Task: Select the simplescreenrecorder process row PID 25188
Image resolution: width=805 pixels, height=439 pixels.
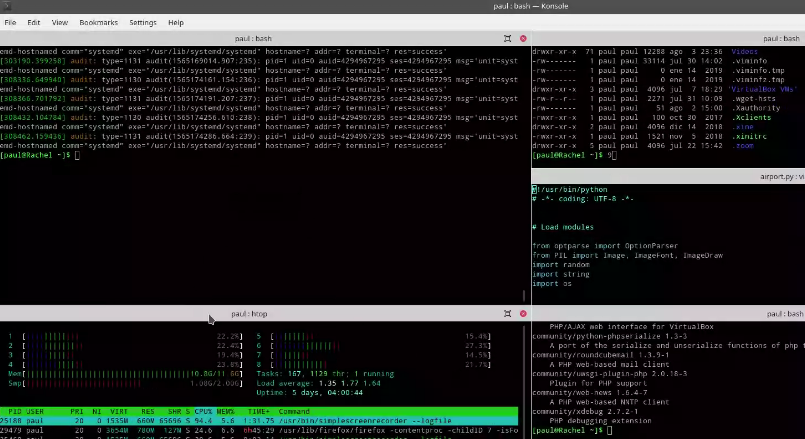Action: pos(259,421)
